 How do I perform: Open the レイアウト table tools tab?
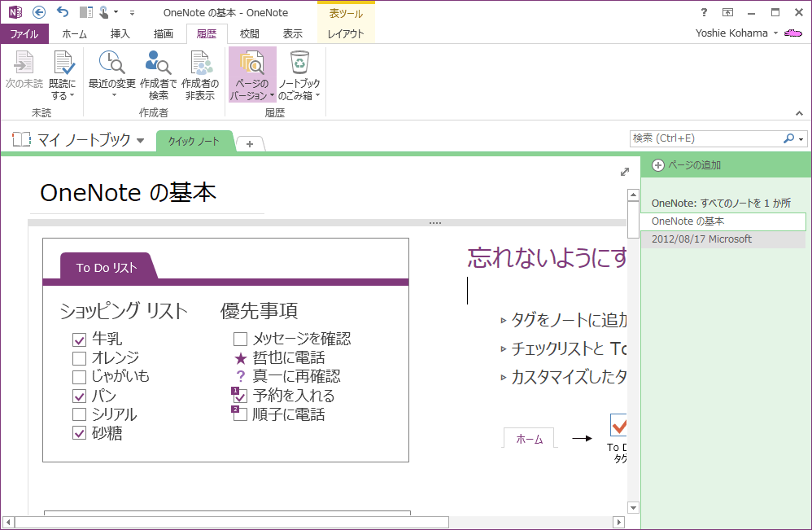coord(346,33)
